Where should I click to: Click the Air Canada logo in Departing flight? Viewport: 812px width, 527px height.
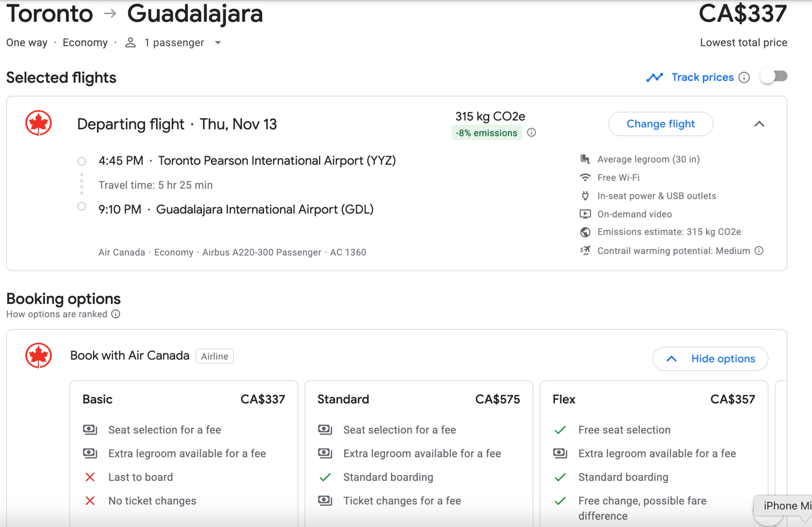click(39, 123)
